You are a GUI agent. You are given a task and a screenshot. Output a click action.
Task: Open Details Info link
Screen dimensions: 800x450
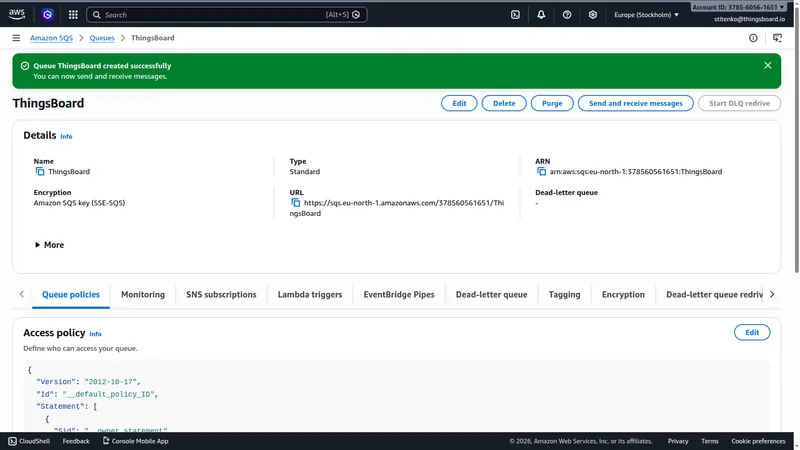coord(66,136)
